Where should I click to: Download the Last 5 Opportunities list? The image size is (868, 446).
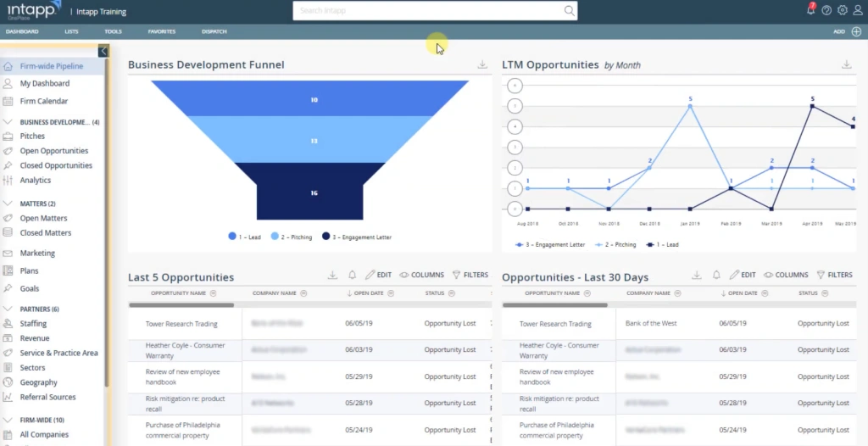point(332,275)
